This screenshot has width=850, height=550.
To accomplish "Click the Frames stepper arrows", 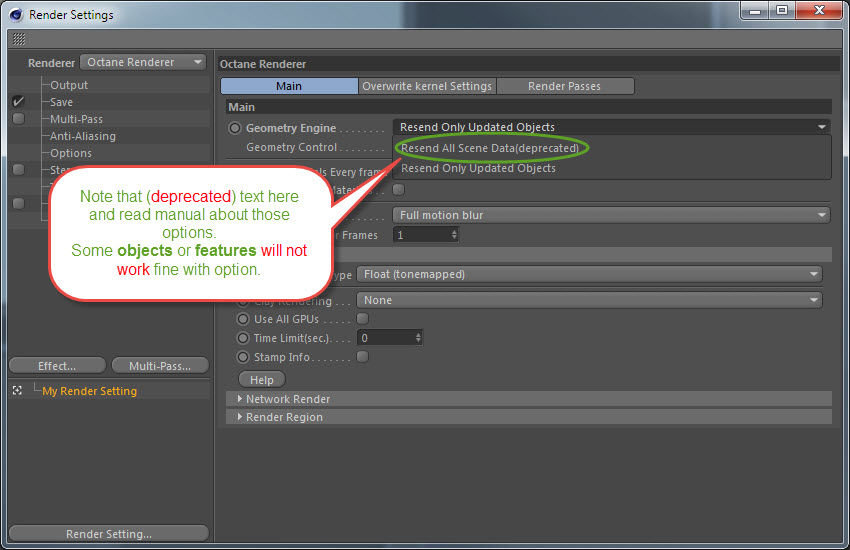I will (454, 235).
